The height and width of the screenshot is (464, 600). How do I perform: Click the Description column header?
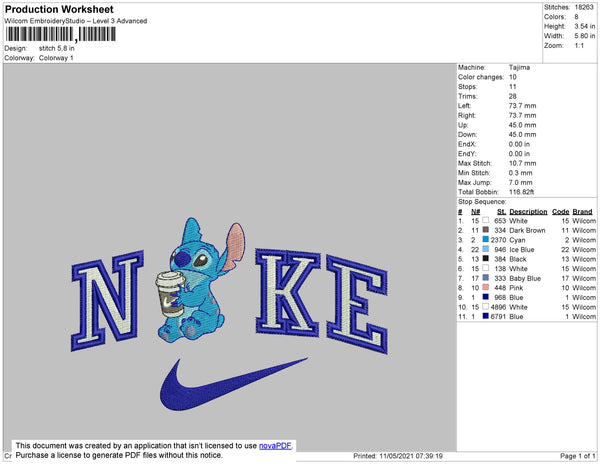click(x=528, y=212)
